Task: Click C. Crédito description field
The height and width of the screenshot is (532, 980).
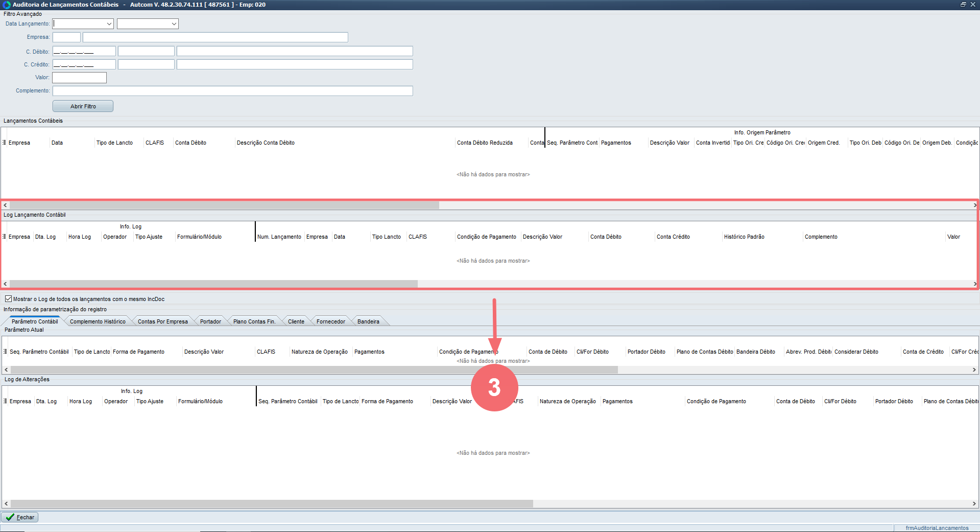Action: [295, 64]
